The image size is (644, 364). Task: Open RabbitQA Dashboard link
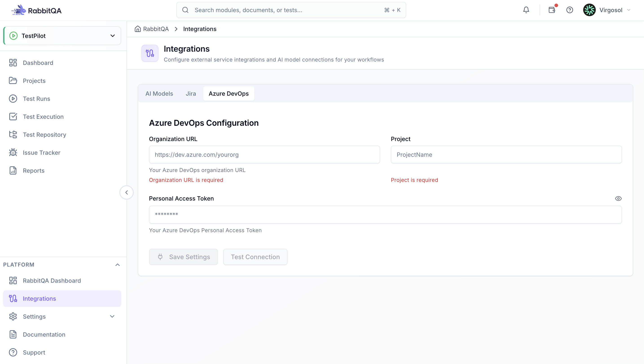62,281
